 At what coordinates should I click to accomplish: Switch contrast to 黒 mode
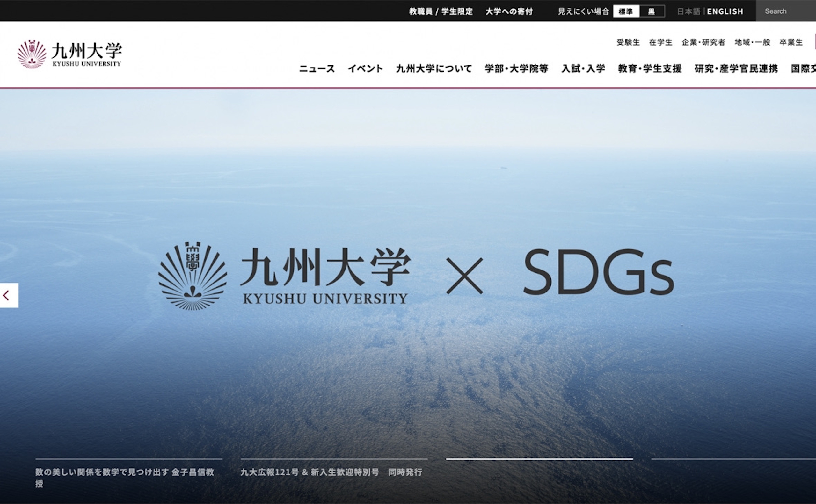coord(652,11)
